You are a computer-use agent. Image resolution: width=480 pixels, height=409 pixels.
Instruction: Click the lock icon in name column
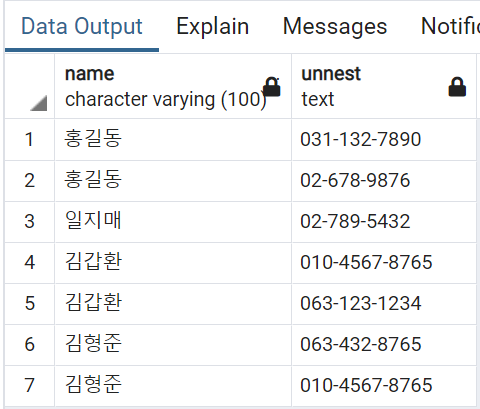tap(272, 87)
